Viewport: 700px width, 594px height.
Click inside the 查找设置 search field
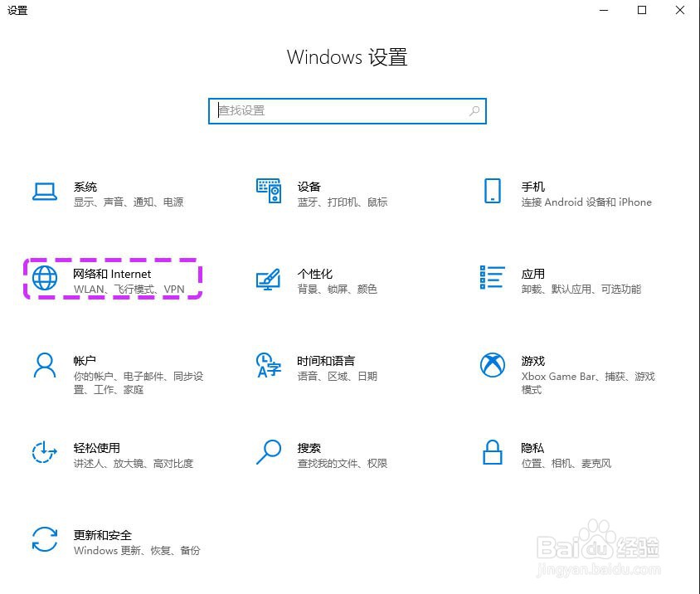[x=332, y=110]
